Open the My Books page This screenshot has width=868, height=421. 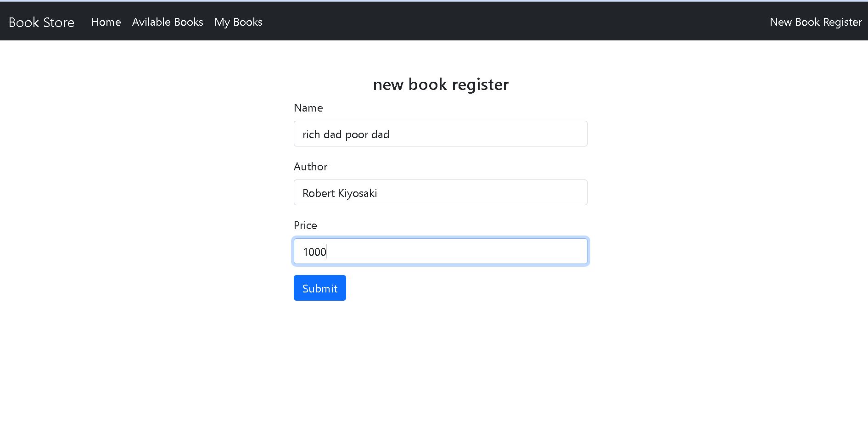[x=238, y=22]
